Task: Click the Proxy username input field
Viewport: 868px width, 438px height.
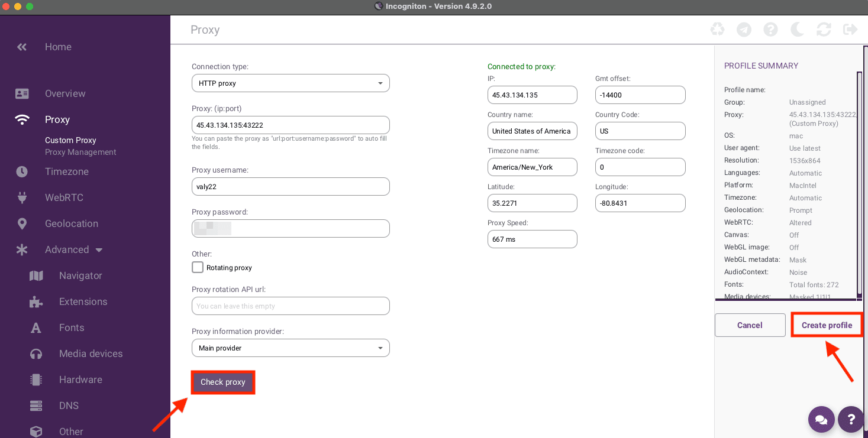Action: coord(290,186)
